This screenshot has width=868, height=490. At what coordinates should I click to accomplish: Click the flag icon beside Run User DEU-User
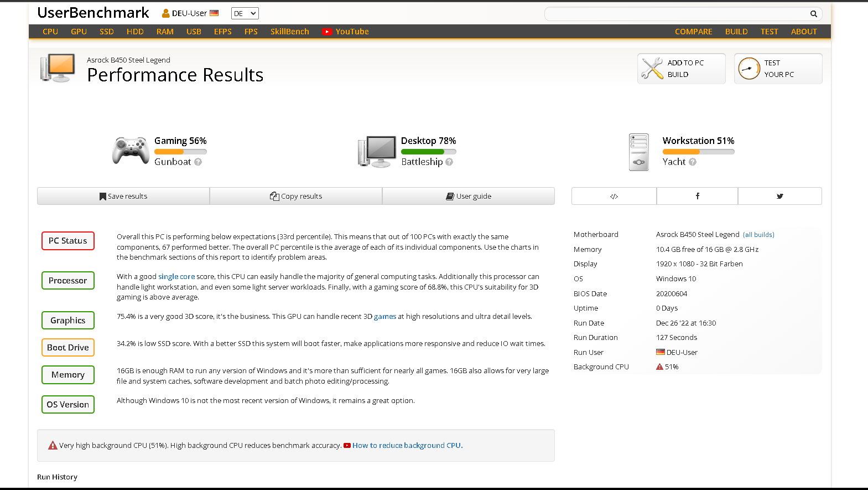point(660,352)
